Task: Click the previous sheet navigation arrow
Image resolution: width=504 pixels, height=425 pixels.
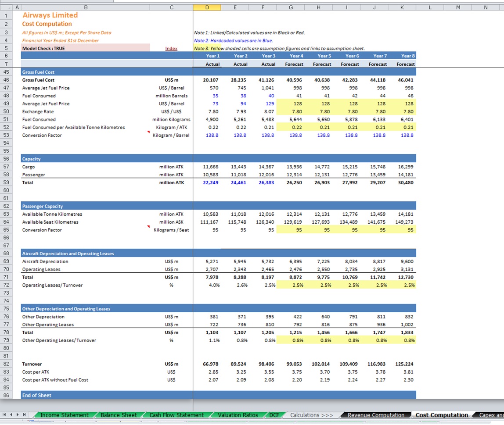Action: pyautogui.click(x=11, y=415)
